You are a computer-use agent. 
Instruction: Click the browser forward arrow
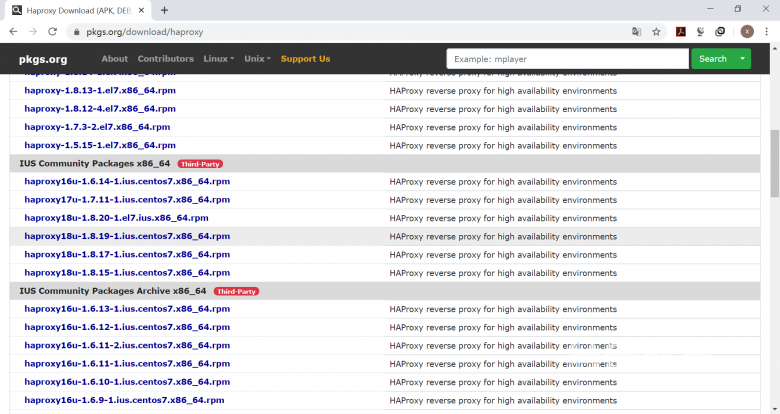point(33,31)
